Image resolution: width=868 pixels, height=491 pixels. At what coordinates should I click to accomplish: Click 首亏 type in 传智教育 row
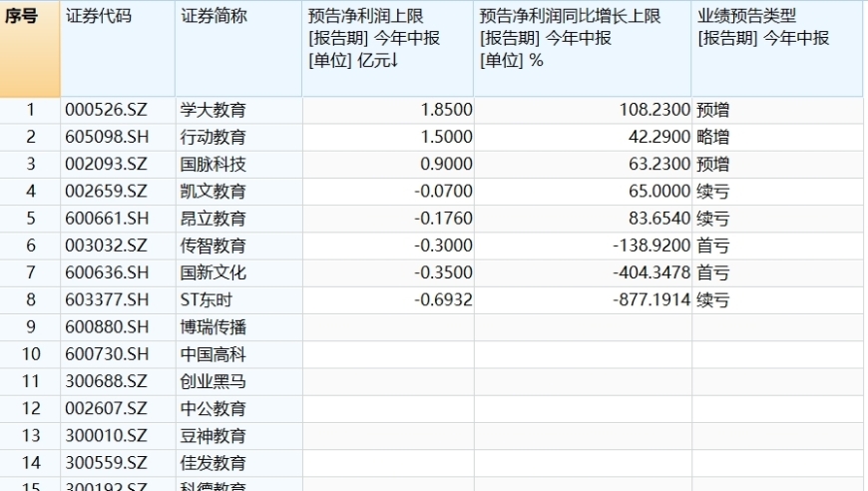(713, 245)
